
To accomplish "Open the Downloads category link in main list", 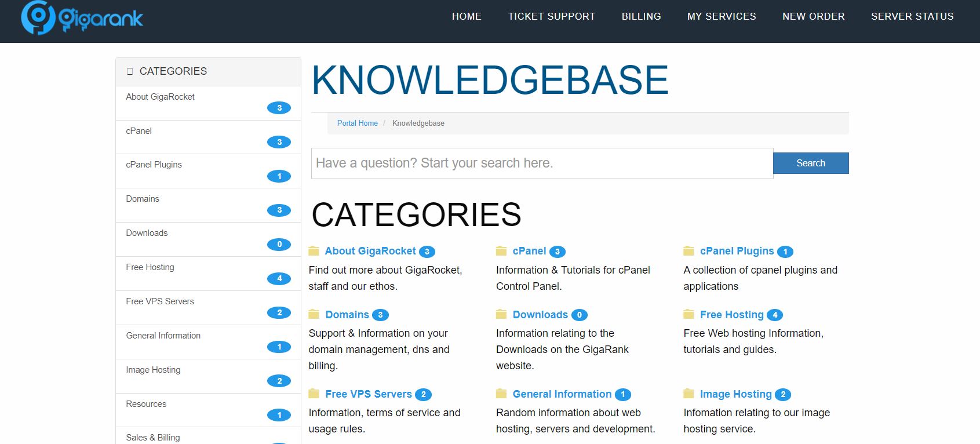I will [540, 315].
